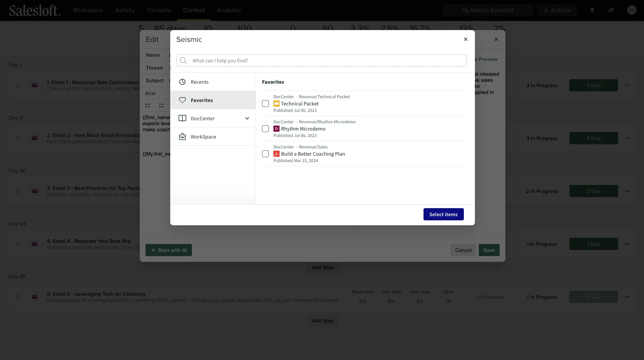644x360 pixels.
Task: Check the Rhythm Microdemo checkbox
Action: [x=265, y=129]
